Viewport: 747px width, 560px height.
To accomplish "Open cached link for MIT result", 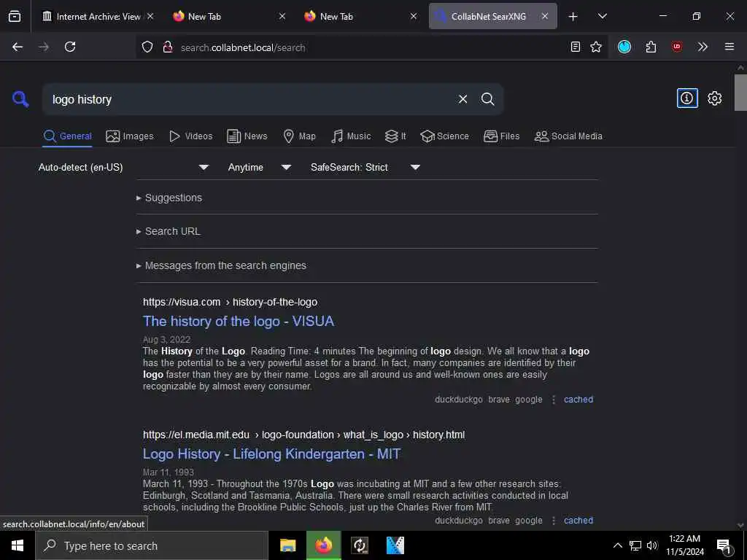I will [x=578, y=521].
